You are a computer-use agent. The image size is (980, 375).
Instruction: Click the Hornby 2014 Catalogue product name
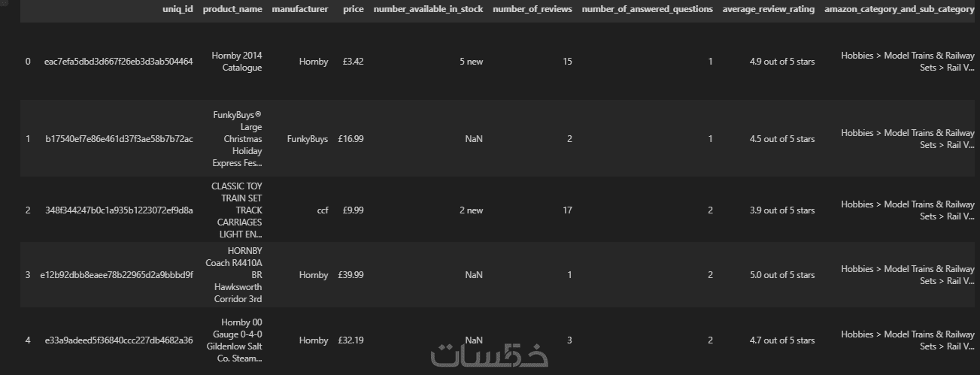click(x=237, y=62)
